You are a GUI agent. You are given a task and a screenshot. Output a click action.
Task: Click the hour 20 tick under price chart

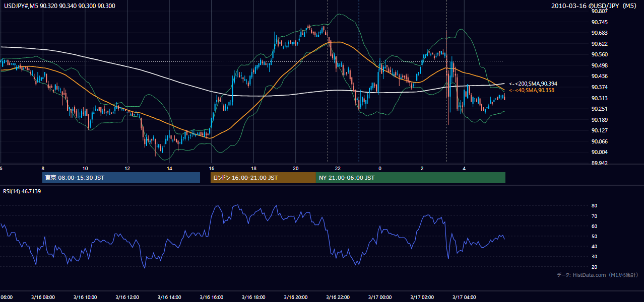tap(296, 169)
